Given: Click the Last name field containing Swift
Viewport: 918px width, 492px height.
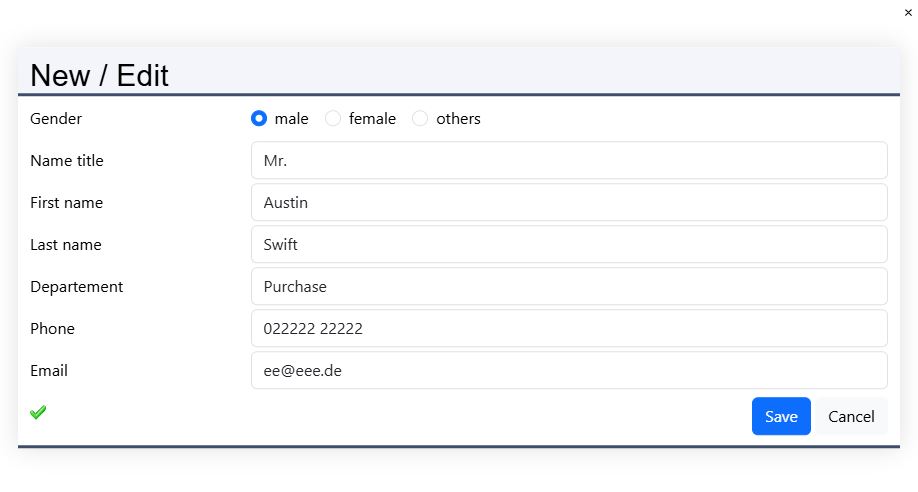Looking at the screenshot, I should (568, 244).
